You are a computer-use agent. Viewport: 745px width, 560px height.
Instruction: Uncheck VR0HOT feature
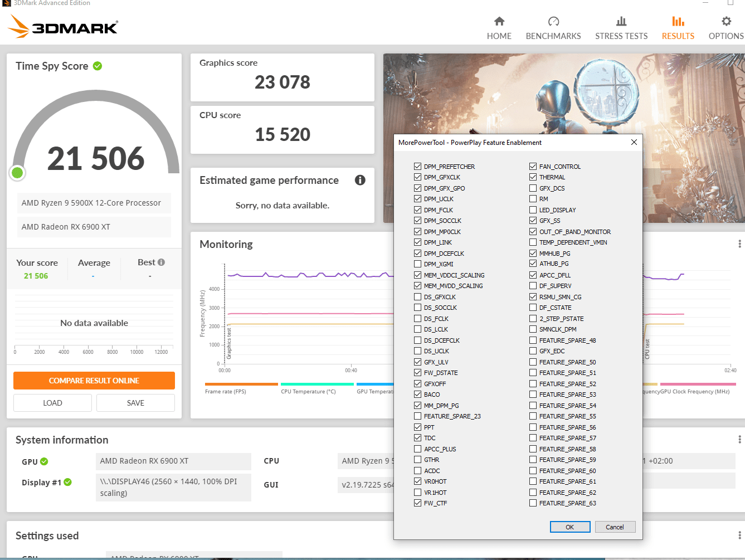417,481
